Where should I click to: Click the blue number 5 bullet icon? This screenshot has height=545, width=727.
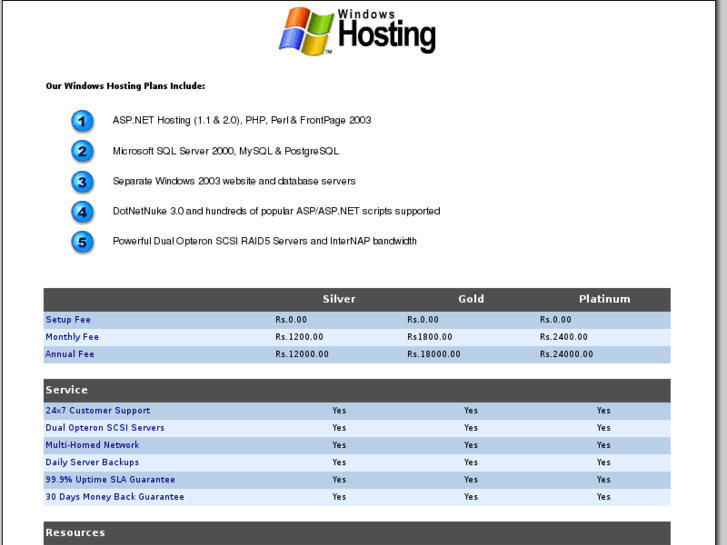(x=83, y=241)
